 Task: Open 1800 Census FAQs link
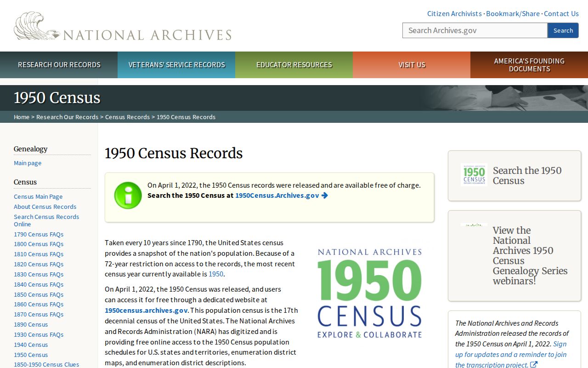point(39,244)
